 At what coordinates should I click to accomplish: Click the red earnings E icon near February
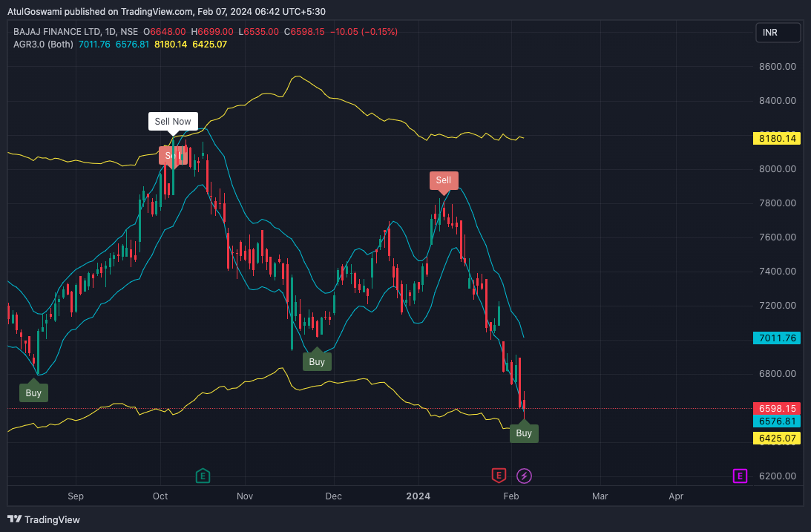tap(499, 476)
